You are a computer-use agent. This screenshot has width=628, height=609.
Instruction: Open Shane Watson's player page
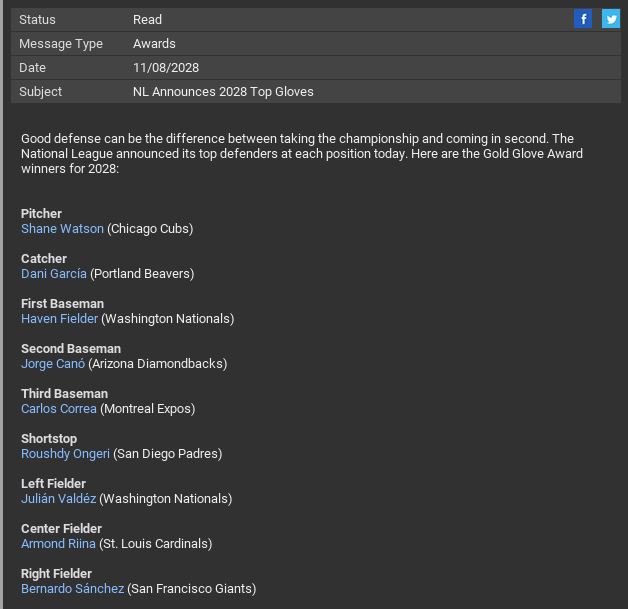(x=62, y=229)
